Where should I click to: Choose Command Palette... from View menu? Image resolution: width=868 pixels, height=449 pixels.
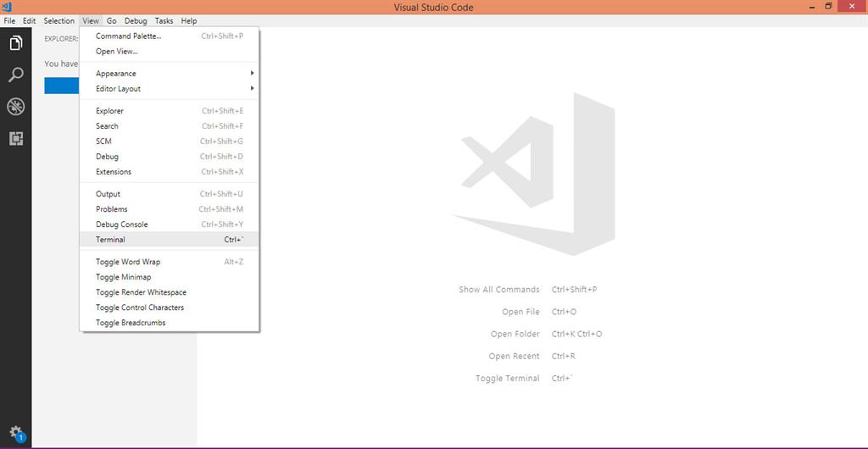(170, 36)
